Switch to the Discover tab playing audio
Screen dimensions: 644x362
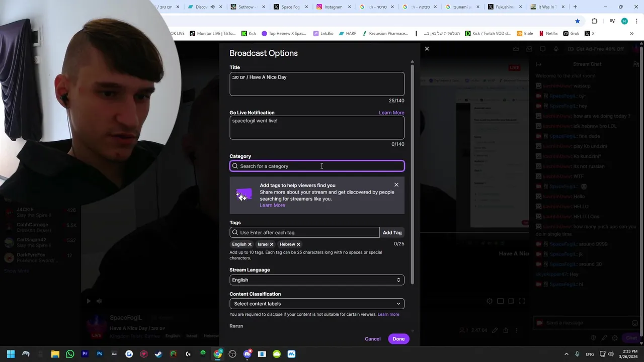[201, 7]
